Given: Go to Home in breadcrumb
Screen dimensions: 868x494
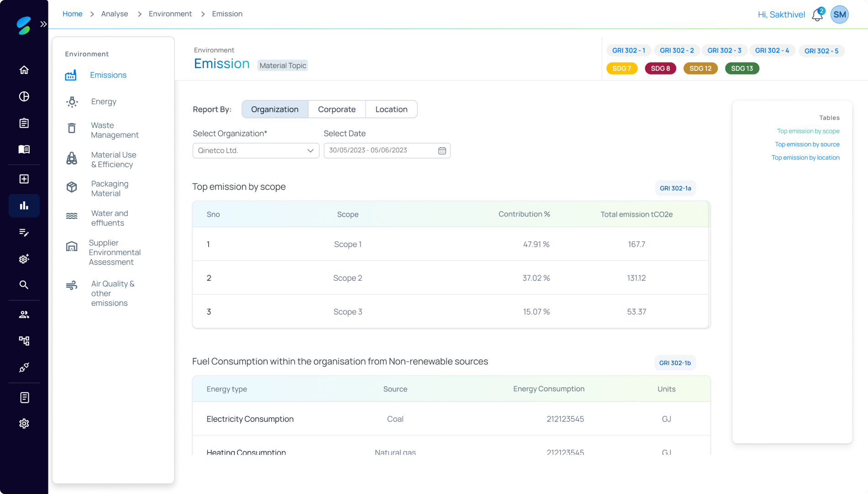Looking at the screenshot, I should tap(72, 14).
